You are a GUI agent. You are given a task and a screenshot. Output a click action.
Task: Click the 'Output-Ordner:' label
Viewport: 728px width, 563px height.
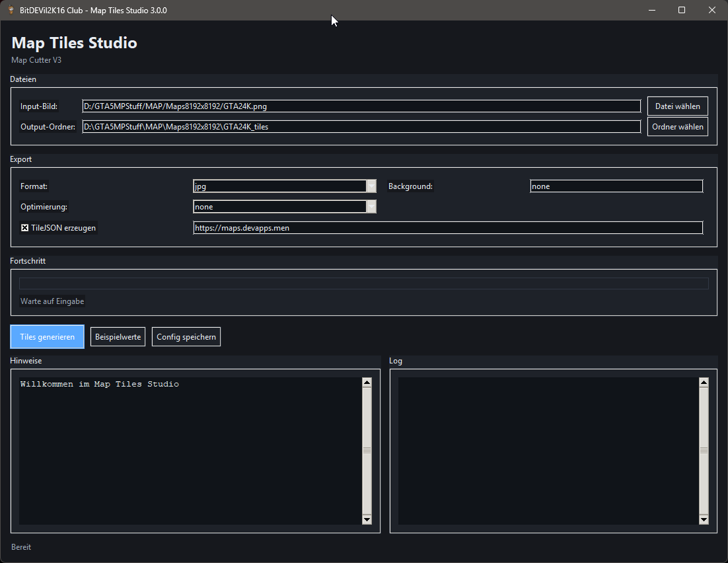48,127
